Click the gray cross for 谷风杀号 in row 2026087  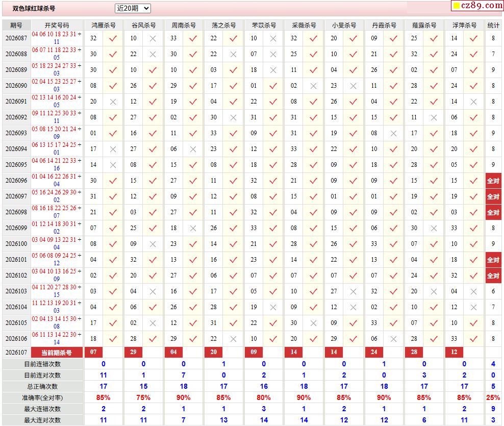[x=153, y=39]
